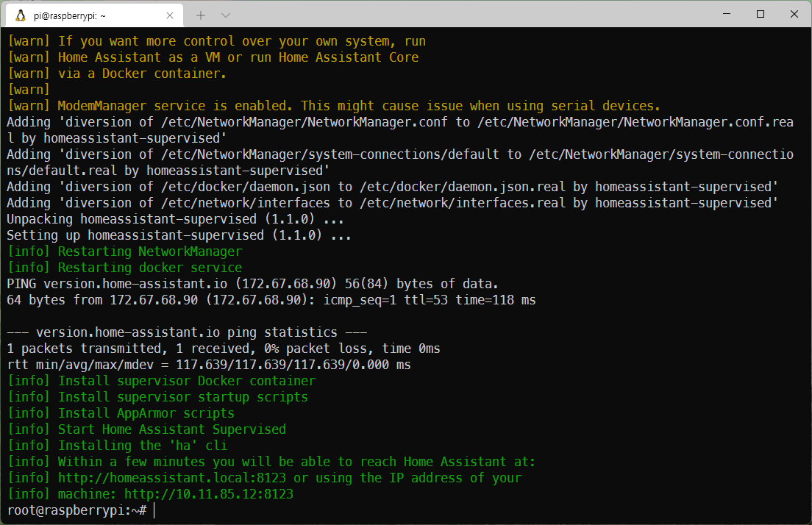Screen dimensions: 812x525
Task: Close the pi@raspberrypi tab
Action: coord(169,15)
